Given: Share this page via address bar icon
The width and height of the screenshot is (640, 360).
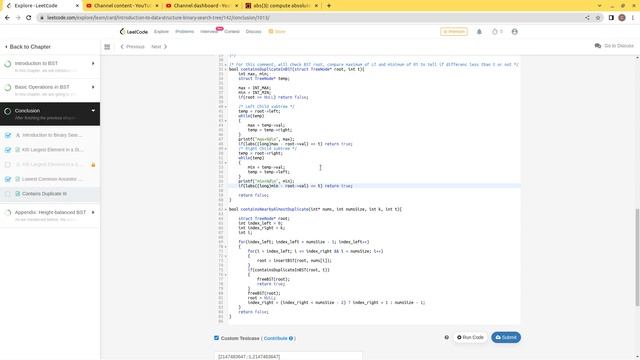Looking at the screenshot, I should [x=587, y=18].
